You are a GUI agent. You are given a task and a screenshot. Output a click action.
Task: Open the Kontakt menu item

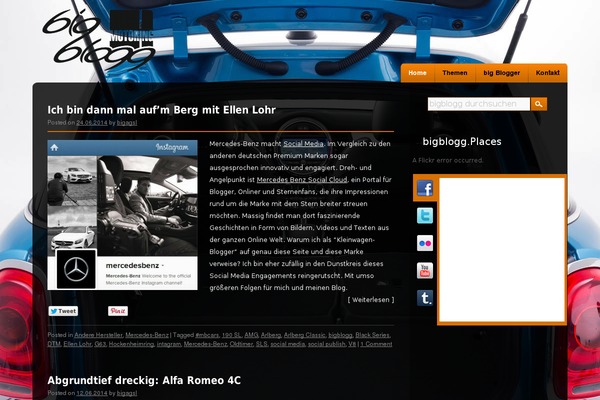[548, 73]
